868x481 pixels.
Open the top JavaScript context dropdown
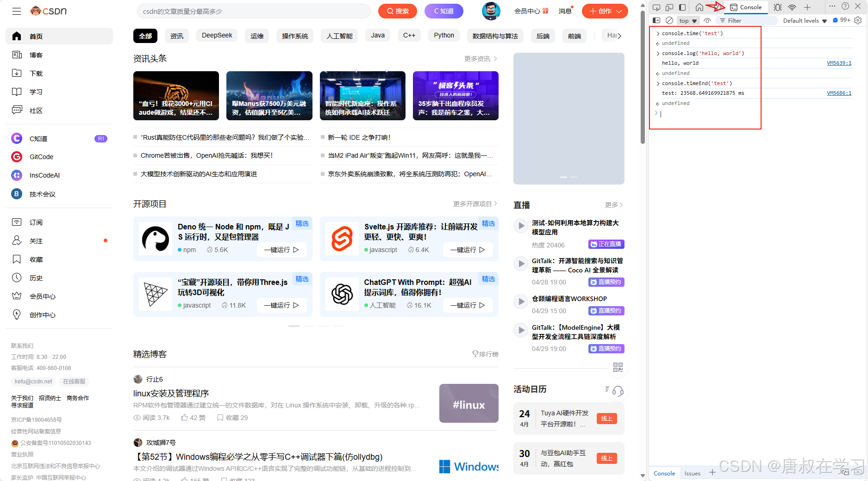(x=688, y=21)
